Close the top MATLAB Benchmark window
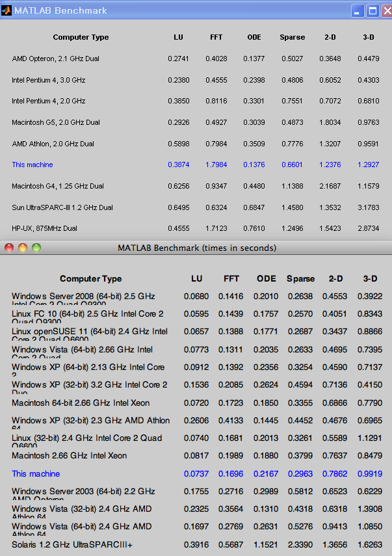The image size is (392, 556). pyautogui.click(x=387, y=10)
